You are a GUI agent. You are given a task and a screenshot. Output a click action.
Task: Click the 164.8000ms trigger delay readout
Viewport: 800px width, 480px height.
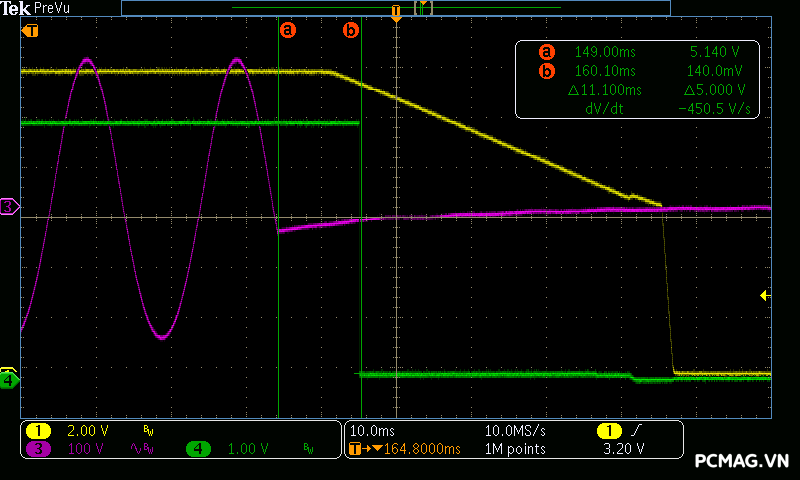pyautogui.click(x=410, y=449)
